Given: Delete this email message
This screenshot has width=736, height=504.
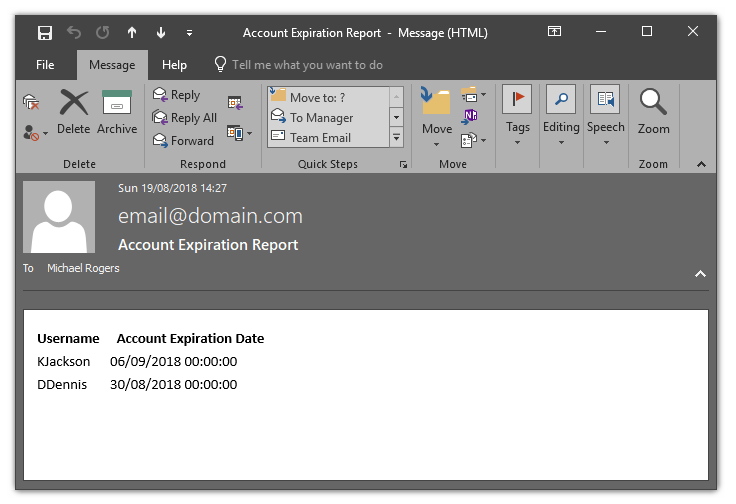Looking at the screenshot, I should point(73,111).
